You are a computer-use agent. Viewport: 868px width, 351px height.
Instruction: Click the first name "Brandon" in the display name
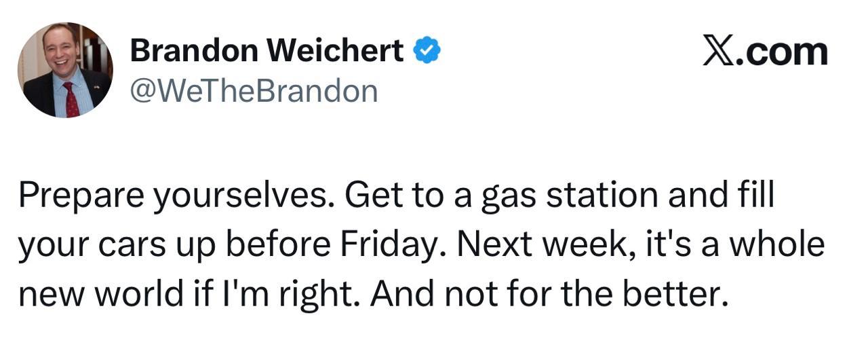click(x=192, y=51)
